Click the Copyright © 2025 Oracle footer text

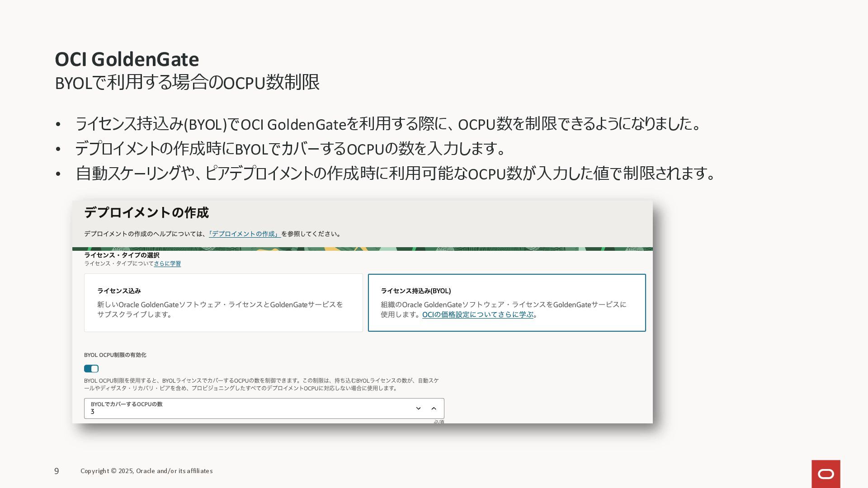(x=146, y=471)
